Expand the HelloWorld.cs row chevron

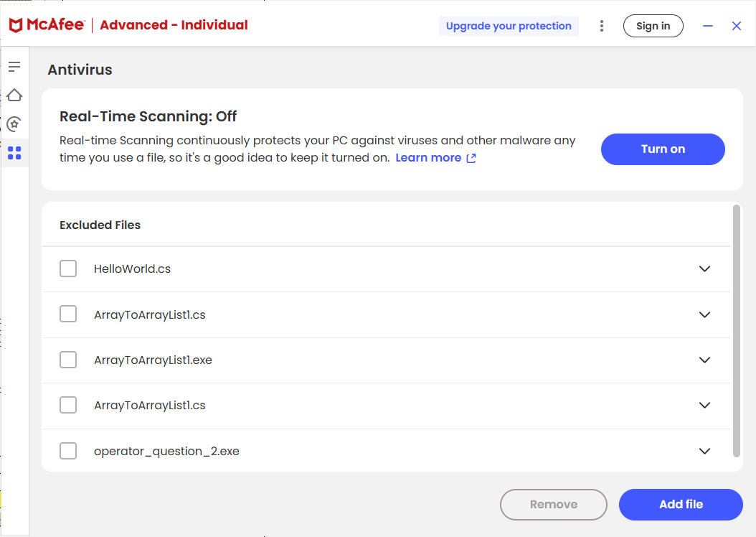(704, 268)
